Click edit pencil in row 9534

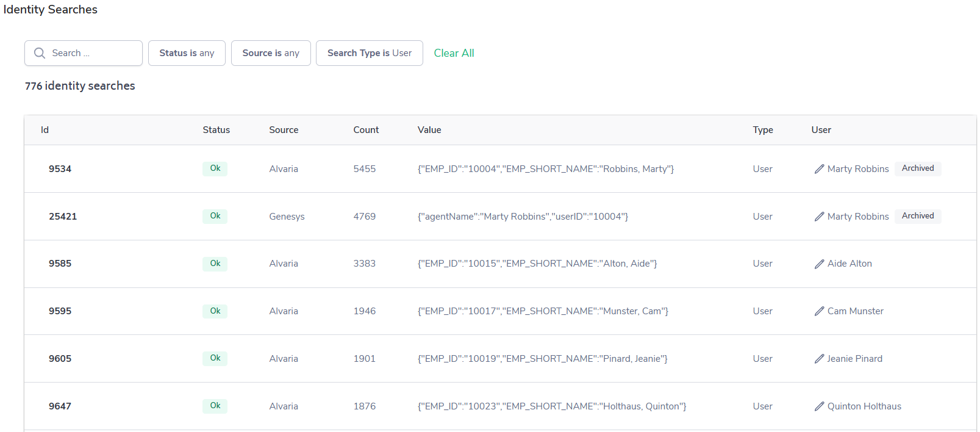[x=819, y=169]
